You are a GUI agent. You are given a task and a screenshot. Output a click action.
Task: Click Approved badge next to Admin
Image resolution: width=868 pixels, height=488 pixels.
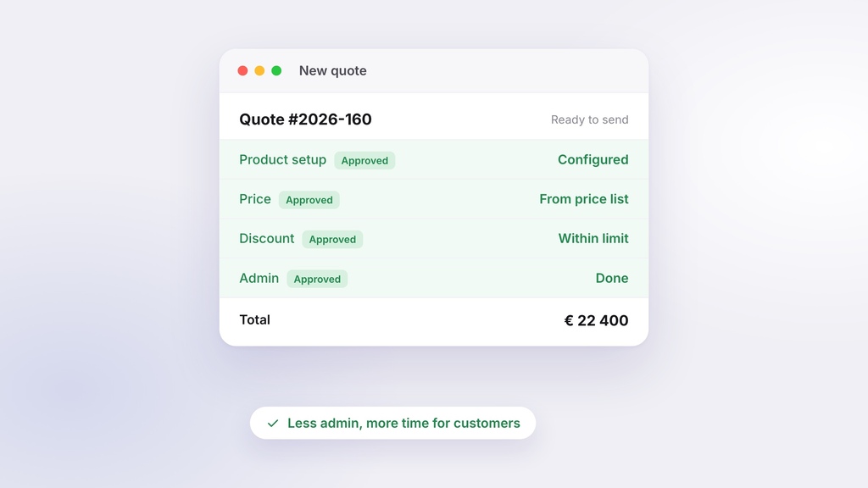pos(317,279)
